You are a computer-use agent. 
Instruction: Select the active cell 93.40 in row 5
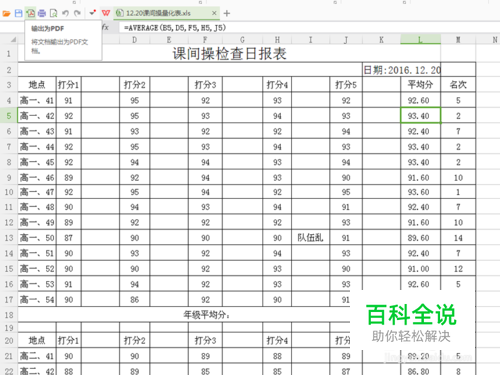coord(420,116)
